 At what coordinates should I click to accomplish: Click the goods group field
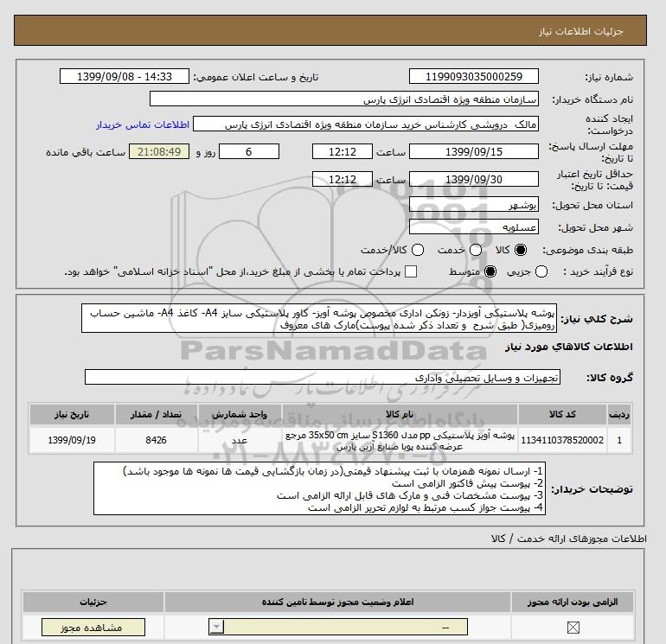[323, 377]
